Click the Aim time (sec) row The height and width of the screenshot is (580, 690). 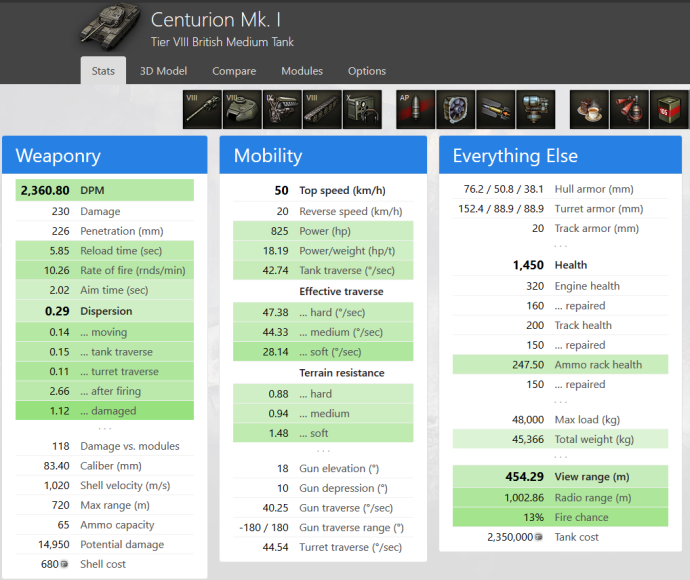coord(105,290)
